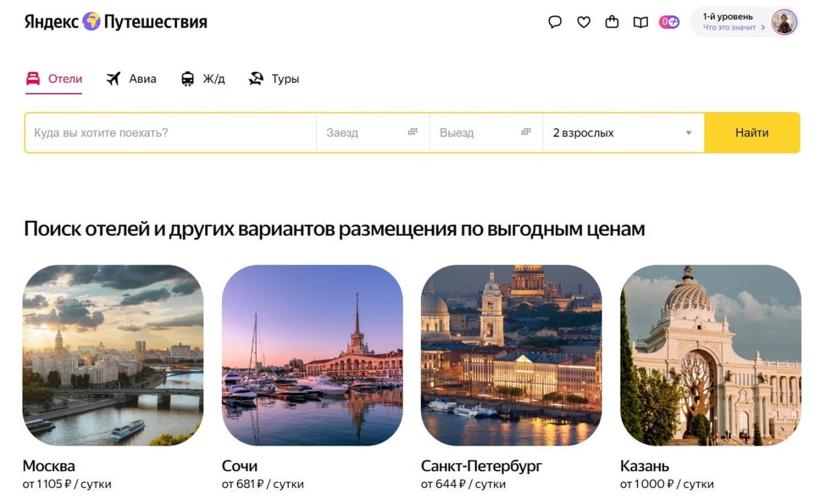This screenshot has width=821, height=504.
Task: Open the user profile avatar
Action: tap(784, 22)
